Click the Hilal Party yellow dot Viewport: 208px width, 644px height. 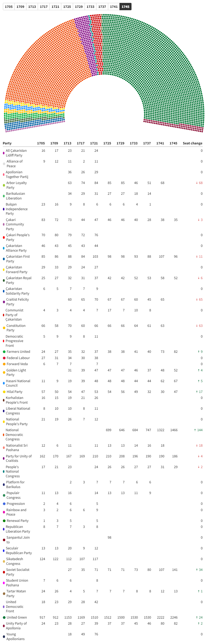pyautogui.click(x=4, y=392)
